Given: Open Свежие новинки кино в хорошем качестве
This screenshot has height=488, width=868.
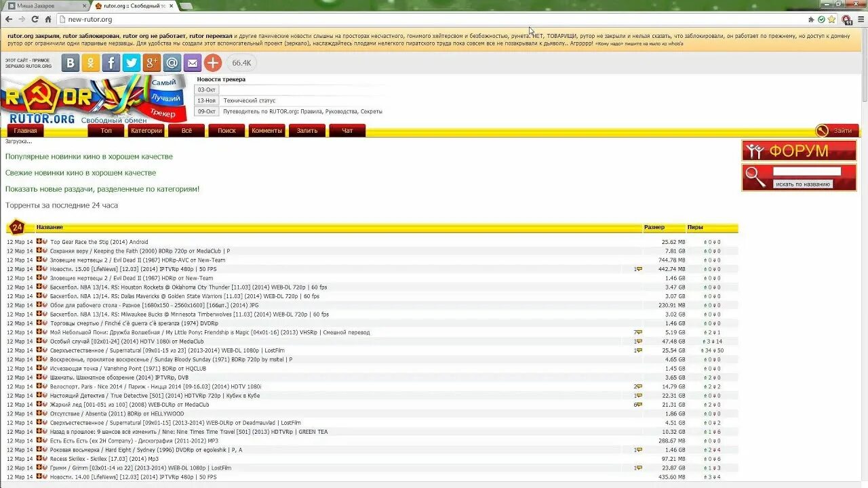Looking at the screenshot, I should [81, 173].
